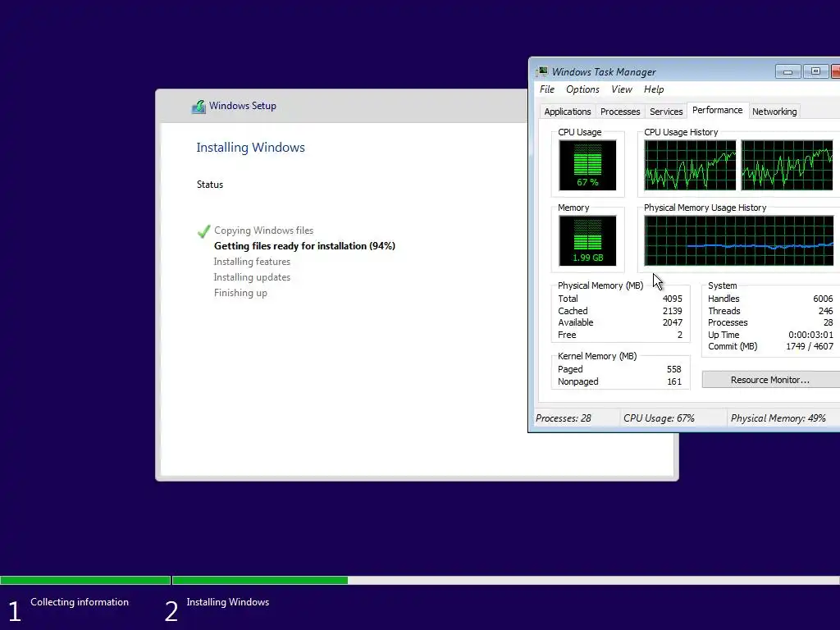Click step 1 Collecting information label

[x=80, y=602]
